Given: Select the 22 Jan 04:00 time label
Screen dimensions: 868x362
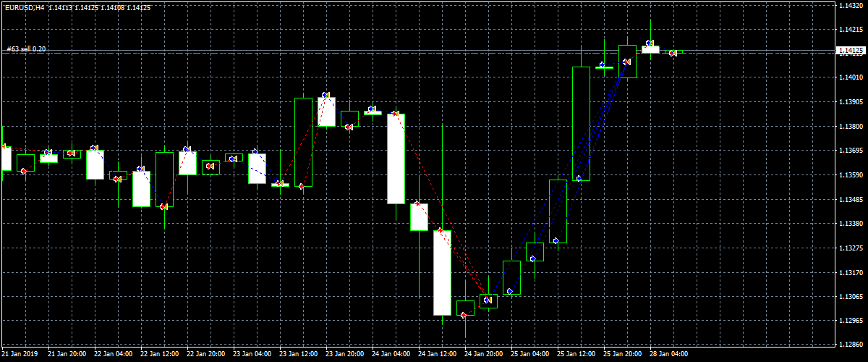Looking at the screenshot, I should tap(113, 355).
